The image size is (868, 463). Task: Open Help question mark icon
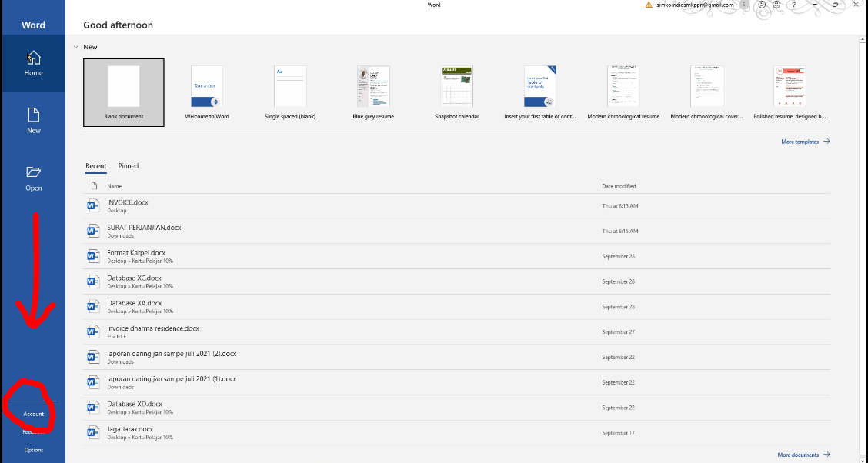(793, 5)
